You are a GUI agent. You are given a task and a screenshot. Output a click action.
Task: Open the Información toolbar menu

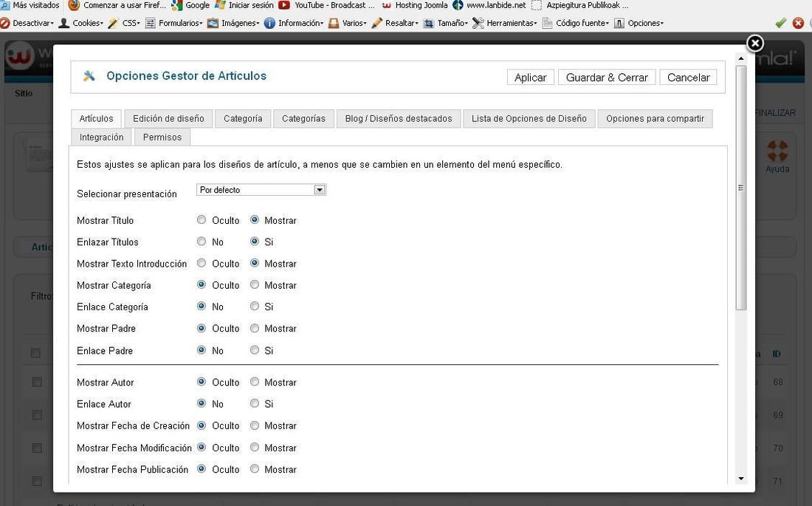(294, 23)
